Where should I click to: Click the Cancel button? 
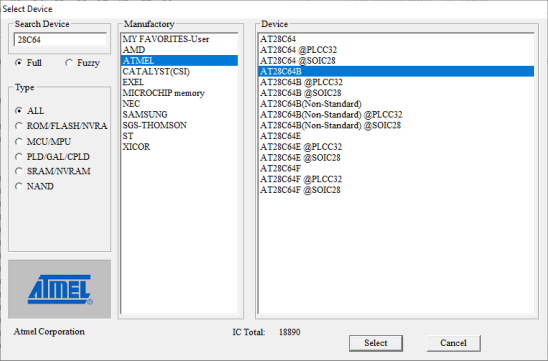453,343
